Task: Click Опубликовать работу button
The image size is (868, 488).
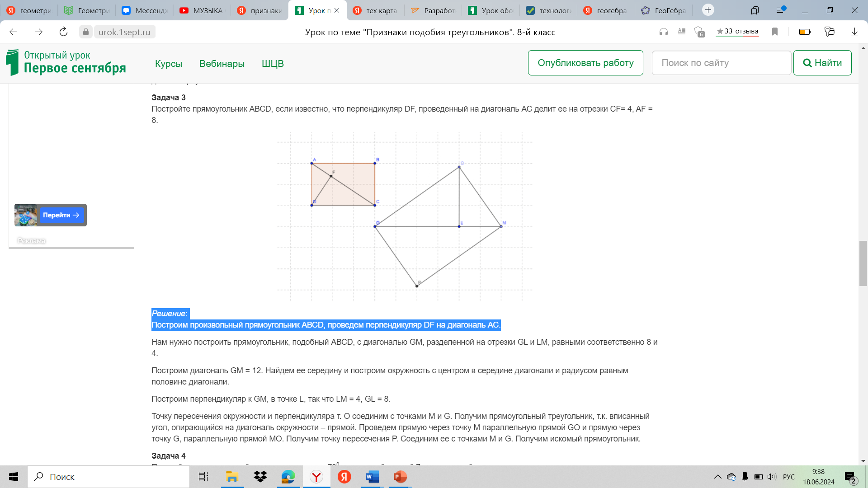Action: tap(585, 63)
